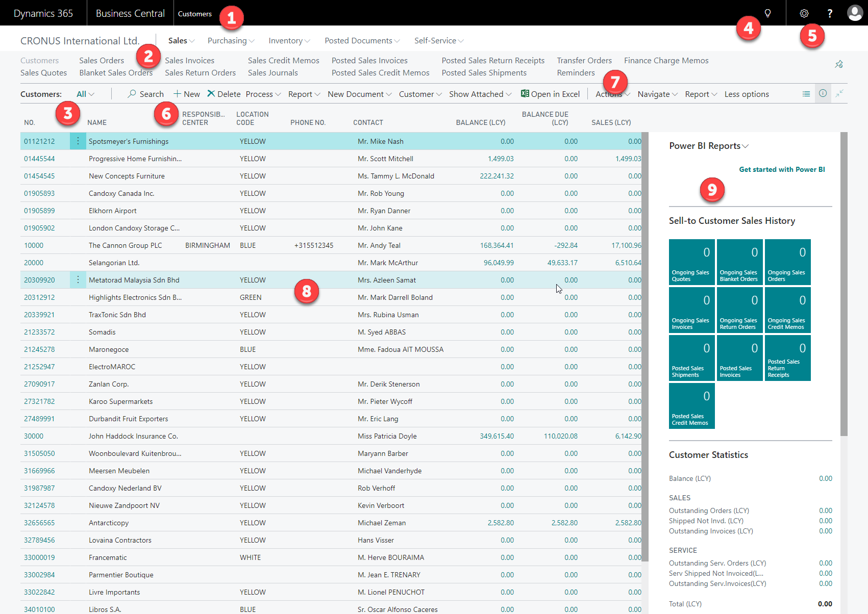This screenshot has height=614, width=868.
Task: Open the Sales Quotes page
Action: tap(43, 73)
